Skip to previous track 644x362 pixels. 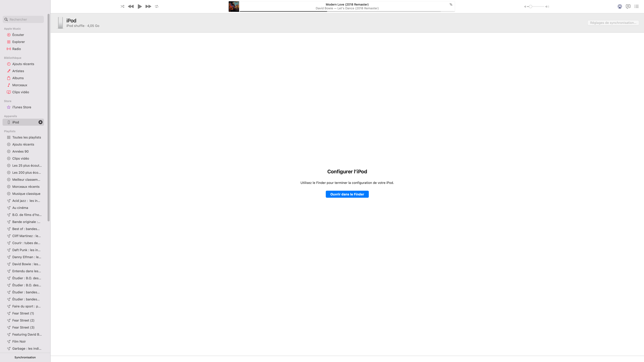pos(131,7)
